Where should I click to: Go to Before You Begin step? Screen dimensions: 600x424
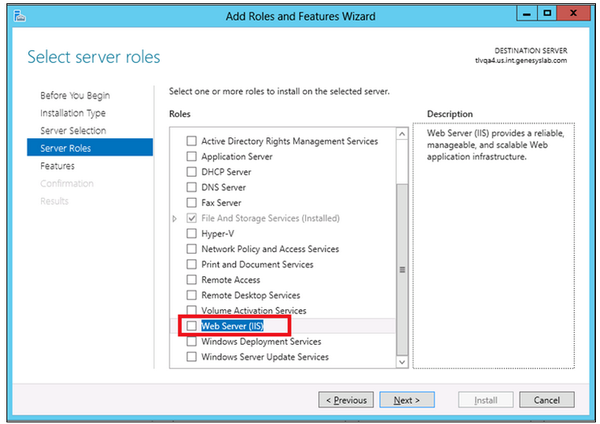[x=75, y=95]
